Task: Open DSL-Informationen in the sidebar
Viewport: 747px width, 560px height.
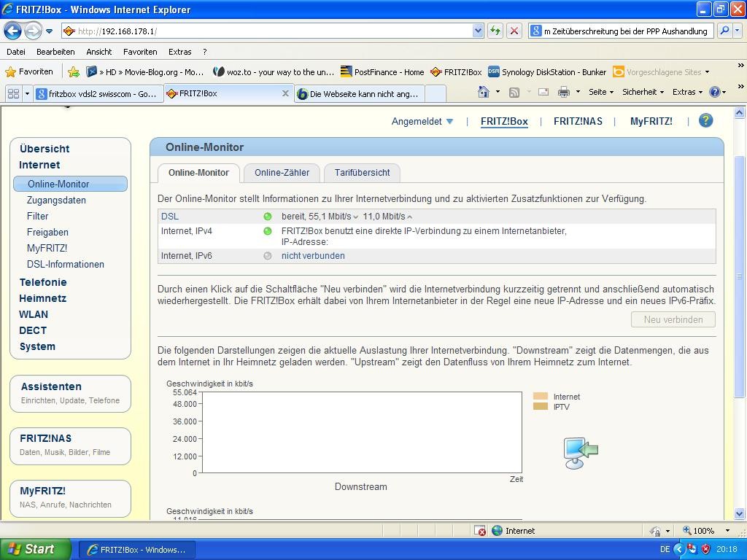Action: click(66, 264)
